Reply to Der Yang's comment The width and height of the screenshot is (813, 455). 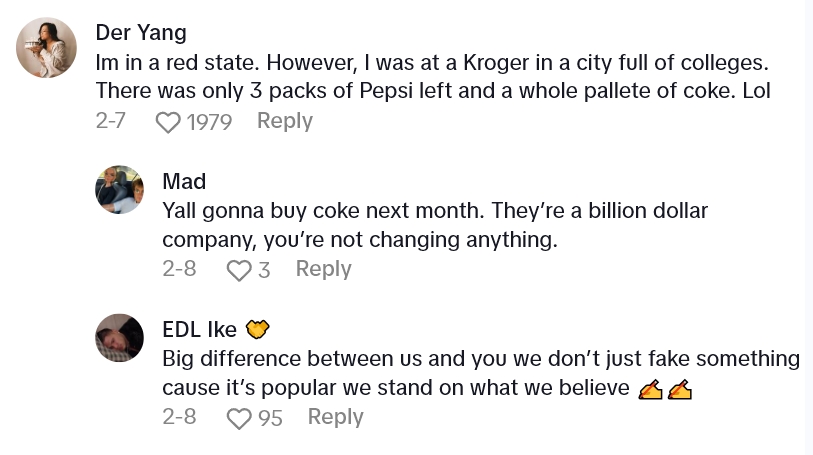(x=284, y=121)
